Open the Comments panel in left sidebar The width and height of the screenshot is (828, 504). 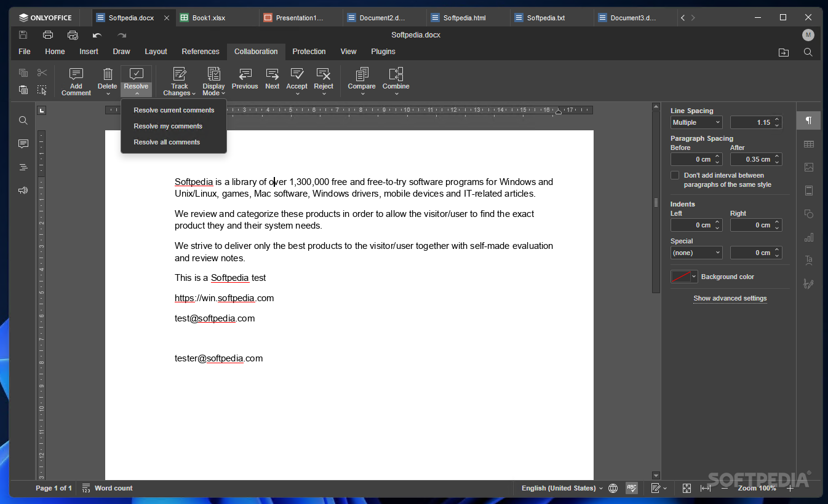(x=23, y=144)
